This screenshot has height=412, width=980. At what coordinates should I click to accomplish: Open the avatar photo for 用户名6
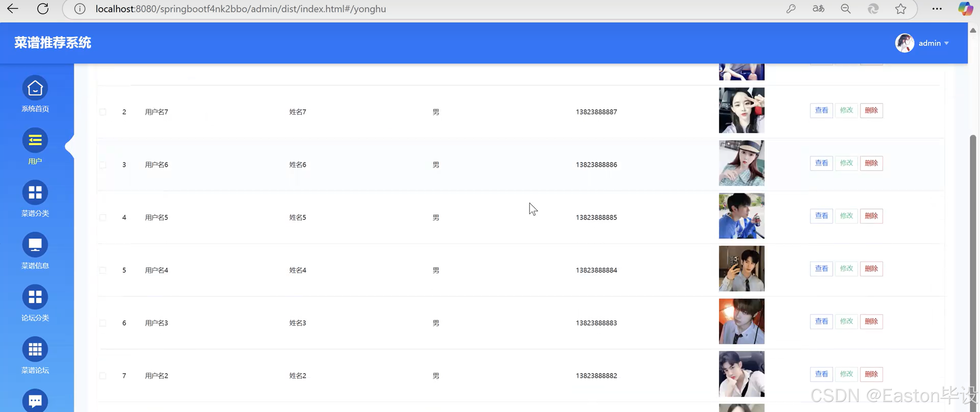[x=741, y=163]
